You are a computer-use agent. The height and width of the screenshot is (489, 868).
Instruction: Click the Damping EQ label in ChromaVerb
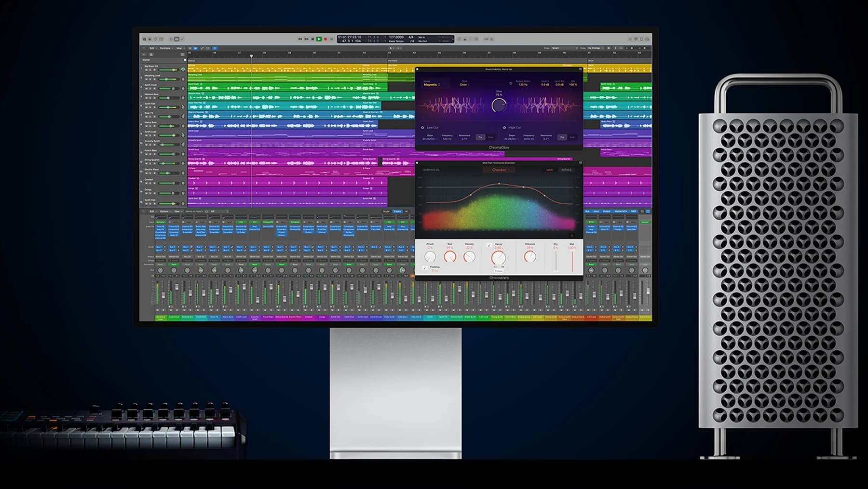(x=431, y=170)
